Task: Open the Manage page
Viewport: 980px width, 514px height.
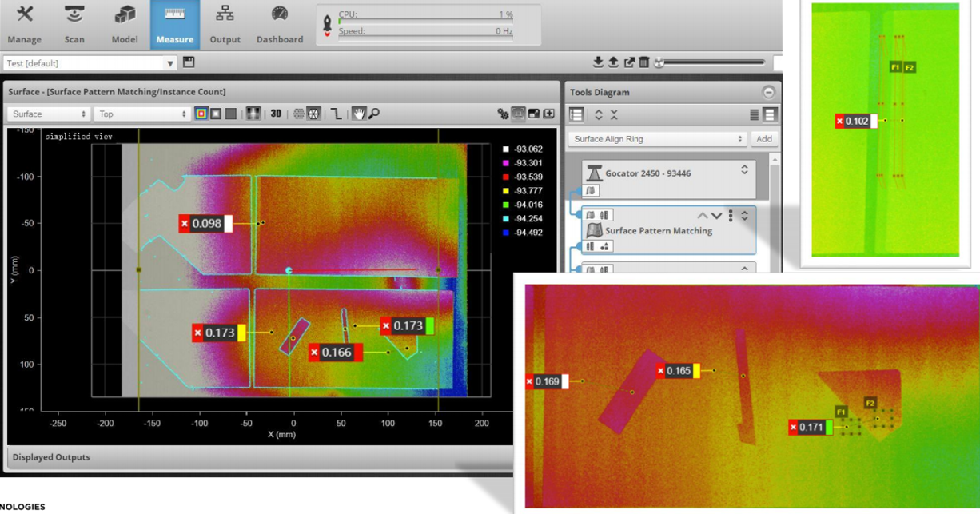Action: tap(24, 25)
